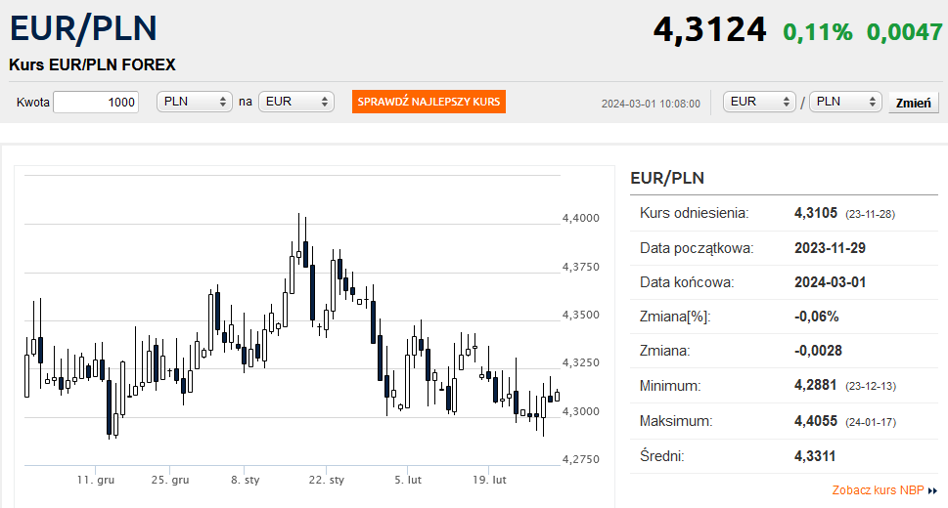Click the Kurs odniesienia label

click(694, 213)
